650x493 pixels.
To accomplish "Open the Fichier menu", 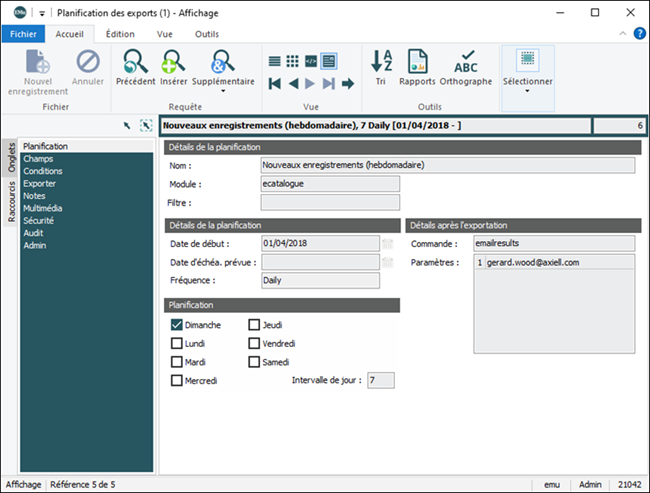I will pos(23,33).
